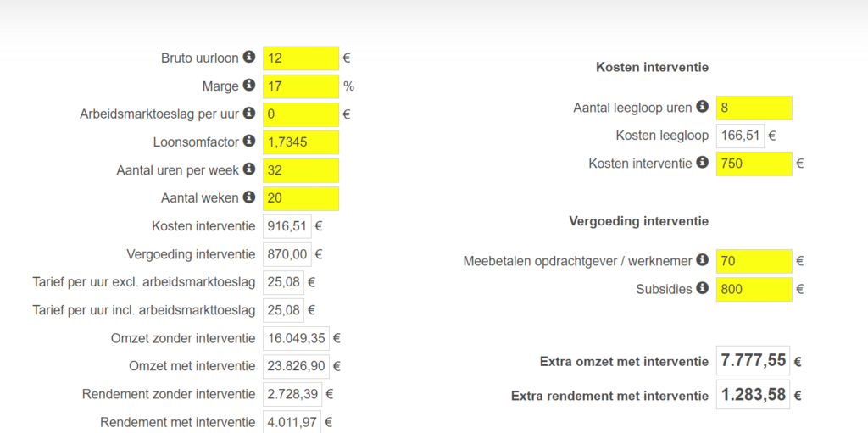Select the Bruto uurloon input field
868x433 pixels.
click(301, 58)
